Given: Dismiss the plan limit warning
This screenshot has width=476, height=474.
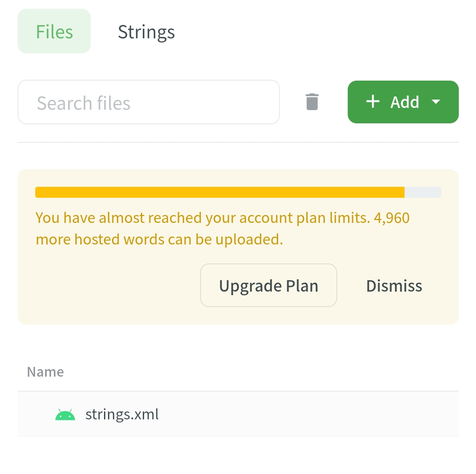Looking at the screenshot, I should [x=394, y=285].
